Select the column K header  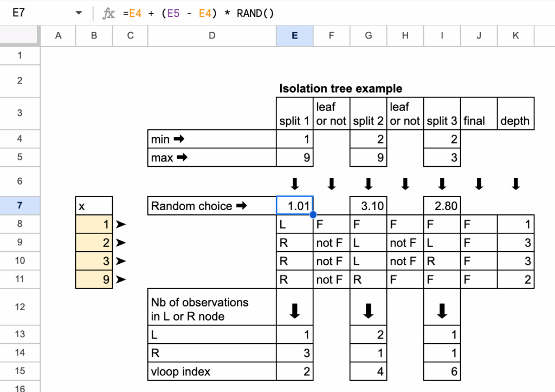(x=515, y=36)
